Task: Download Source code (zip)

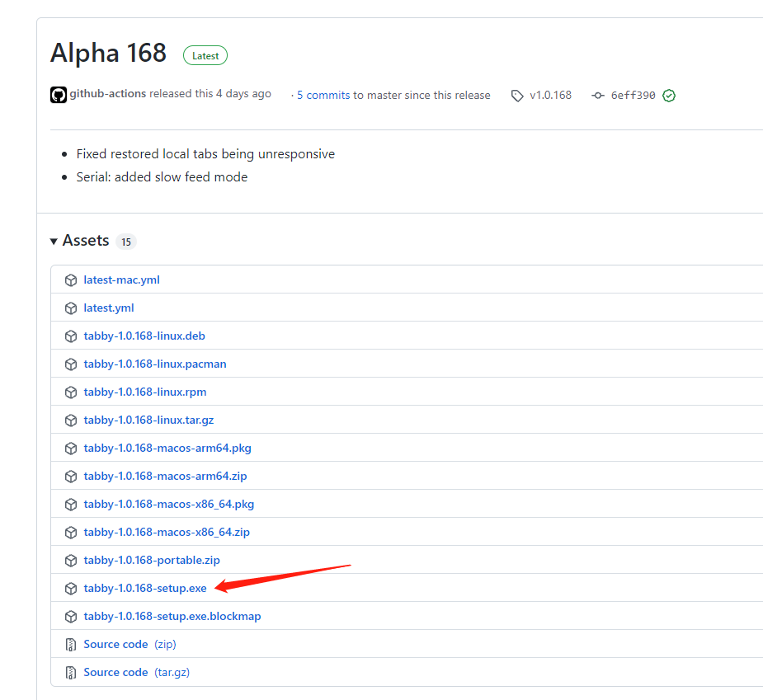Action: [130, 645]
